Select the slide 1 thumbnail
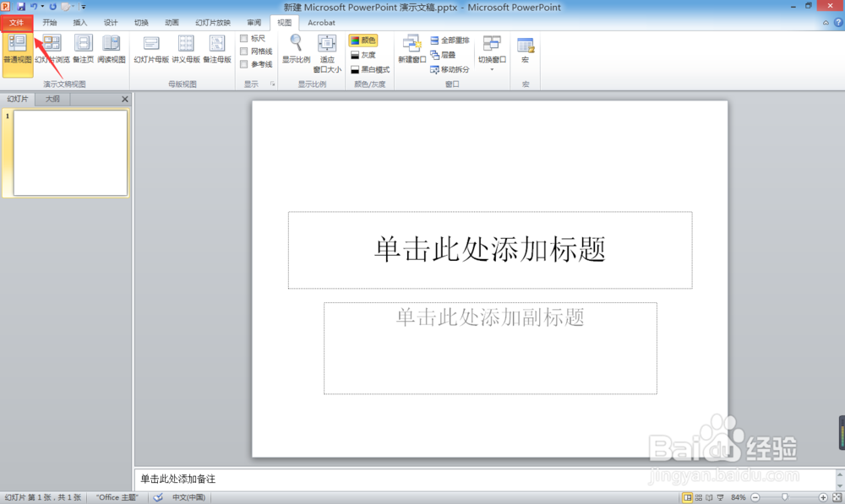 [x=69, y=153]
